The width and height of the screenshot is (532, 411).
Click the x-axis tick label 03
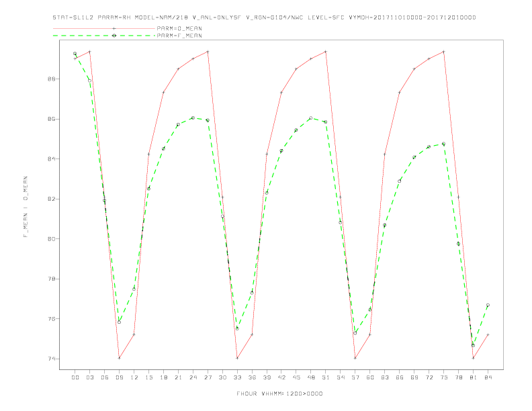[89, 377]
